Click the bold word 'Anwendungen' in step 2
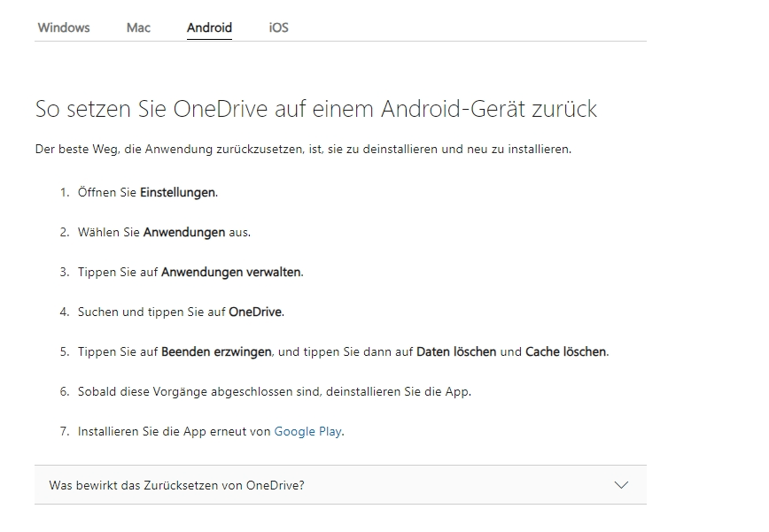The width and height of the screenshot is (769, 532). point(184,232)
